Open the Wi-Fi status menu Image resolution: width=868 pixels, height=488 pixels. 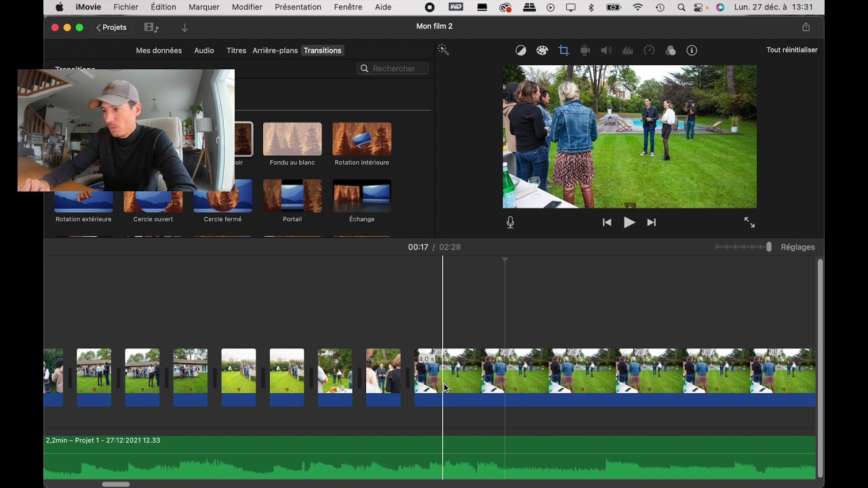637,7
